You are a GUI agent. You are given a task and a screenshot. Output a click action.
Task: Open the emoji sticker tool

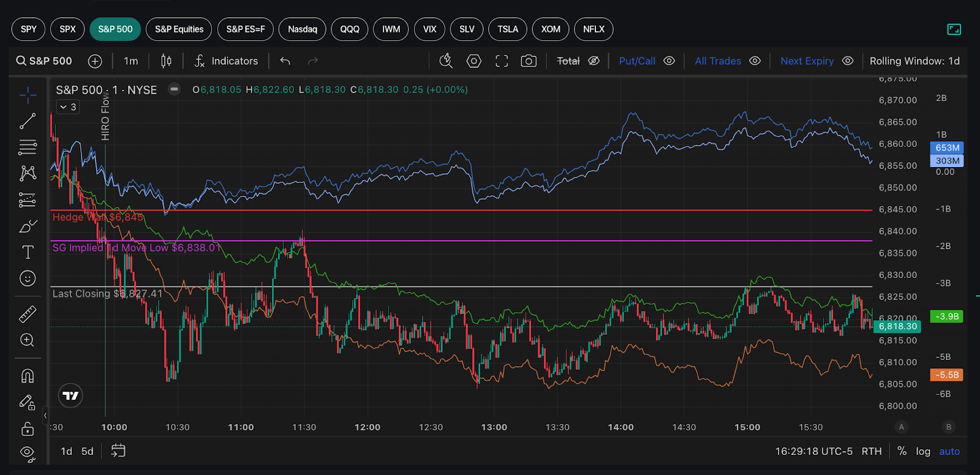(x=28, y=279)
